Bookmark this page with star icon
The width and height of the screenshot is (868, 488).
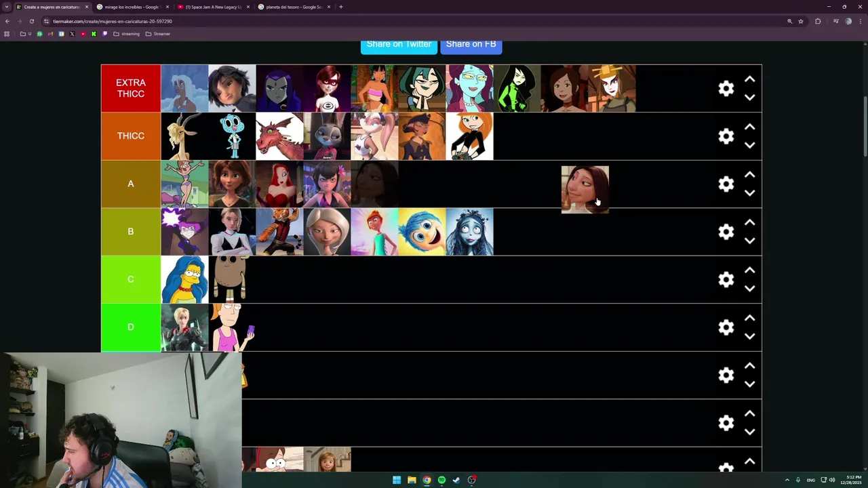tap(801, 21)
